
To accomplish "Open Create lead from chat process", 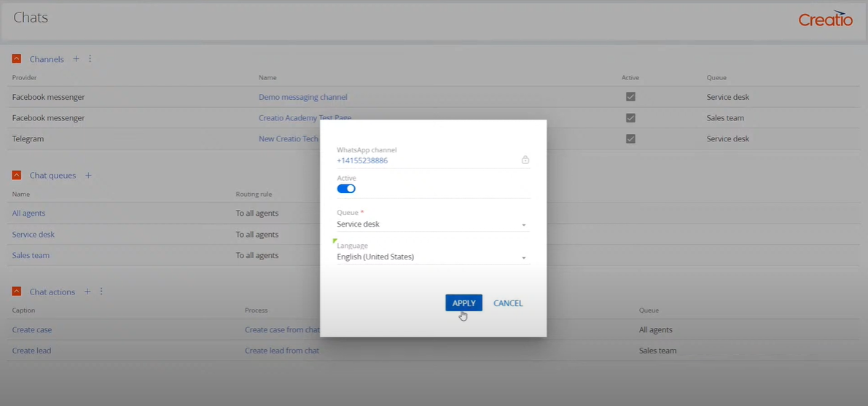I will point(282,351).
